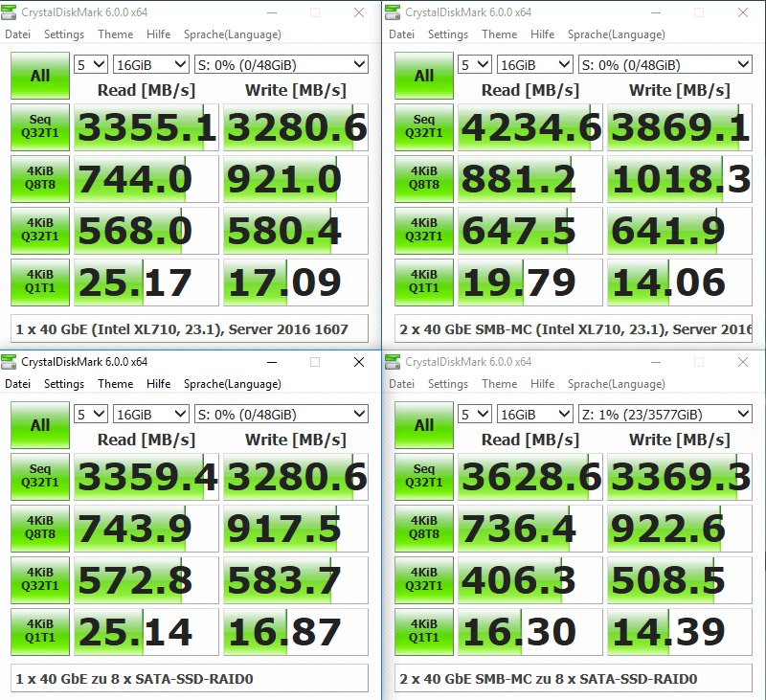Image resolution: width=766 pixels, height=700 pixels.
Task: Start 4KiB Q8T8 test beside 744.0 result
Action: pyautogui.click(x=40, y=179)
